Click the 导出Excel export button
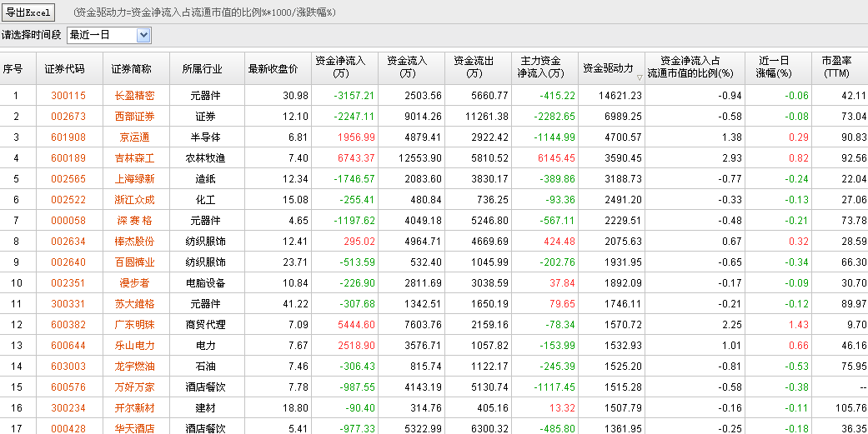The image size is (868, 434). click(28, 12)
